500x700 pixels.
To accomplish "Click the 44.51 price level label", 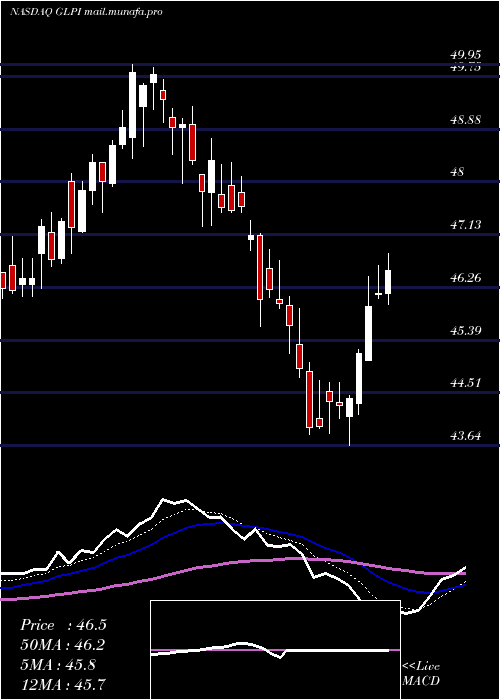I will pyautogui.click(x=466, y=383).
